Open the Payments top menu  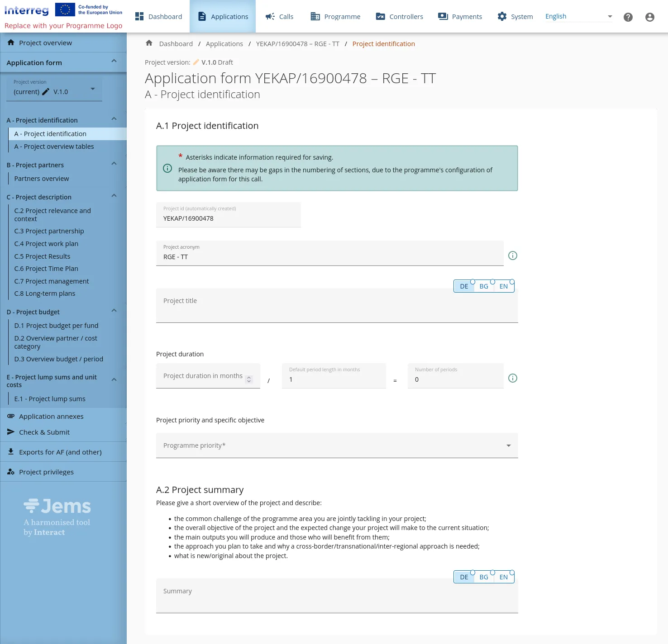click(460, 16)
